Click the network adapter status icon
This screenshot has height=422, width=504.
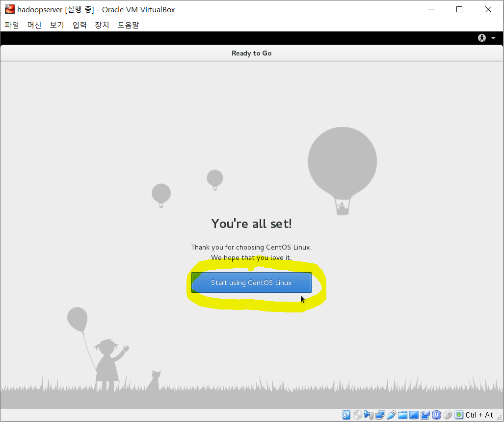click(380, 415)
